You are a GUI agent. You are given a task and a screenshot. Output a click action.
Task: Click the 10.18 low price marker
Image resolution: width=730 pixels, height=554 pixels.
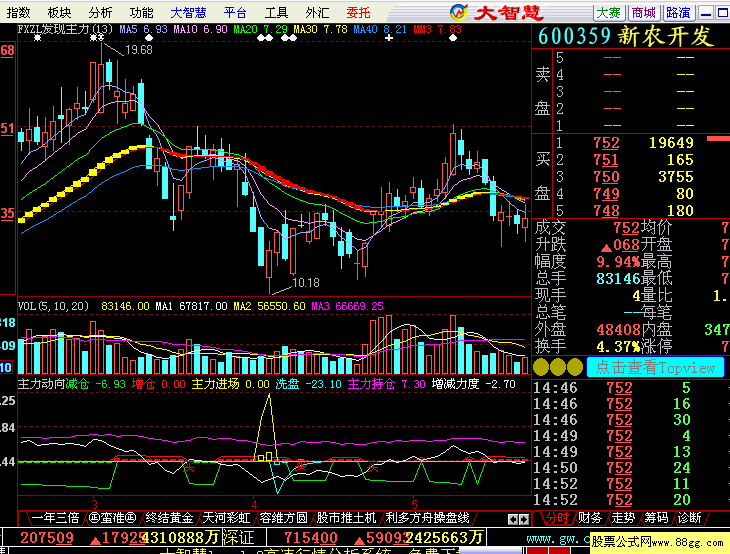tap(306, 283)
